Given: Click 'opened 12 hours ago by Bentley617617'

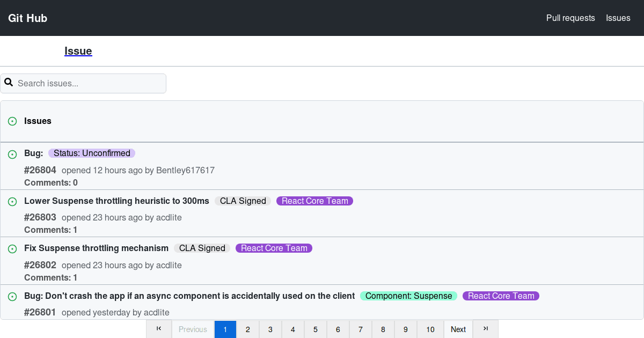Looking at the screenshot, I should pyautogui.click(x=138, y=170).
